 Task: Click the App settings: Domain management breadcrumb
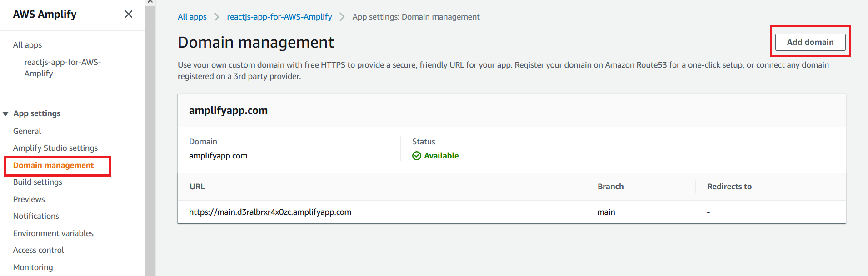[416, 17]
